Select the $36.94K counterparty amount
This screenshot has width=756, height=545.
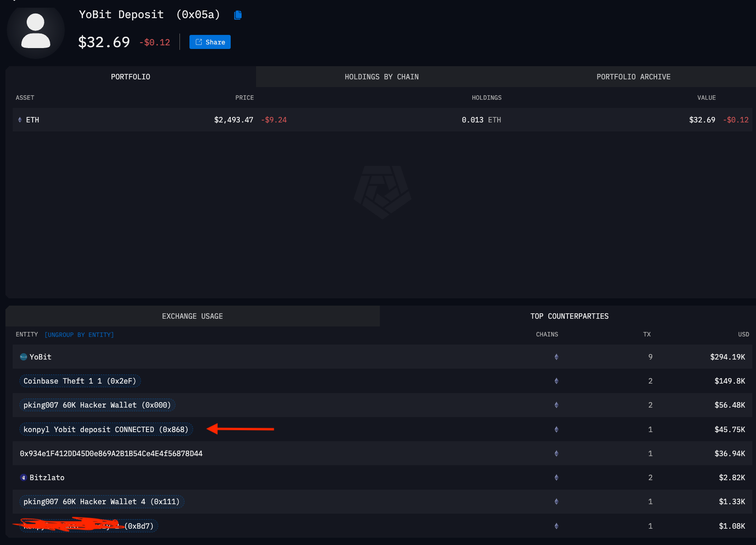point(730,453)
